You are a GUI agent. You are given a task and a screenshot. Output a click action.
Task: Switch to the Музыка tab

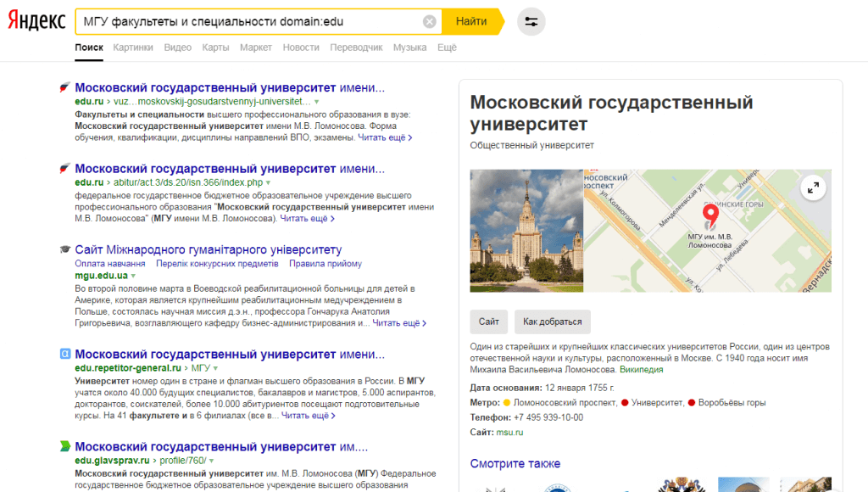[409, 48]
